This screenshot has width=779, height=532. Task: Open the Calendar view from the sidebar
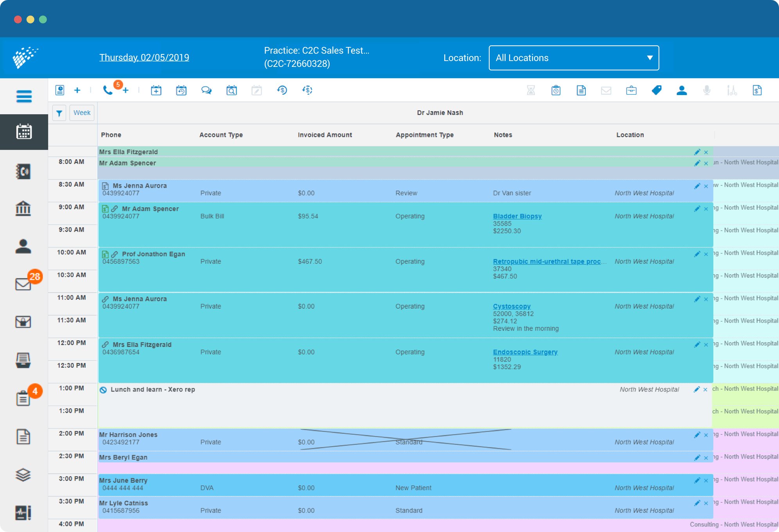point(24,132)
